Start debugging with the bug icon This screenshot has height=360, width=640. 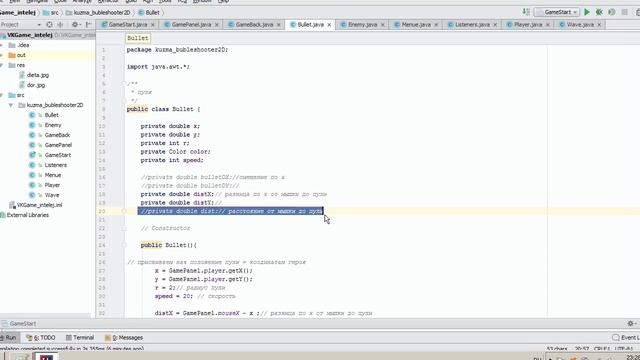point(599,12)
